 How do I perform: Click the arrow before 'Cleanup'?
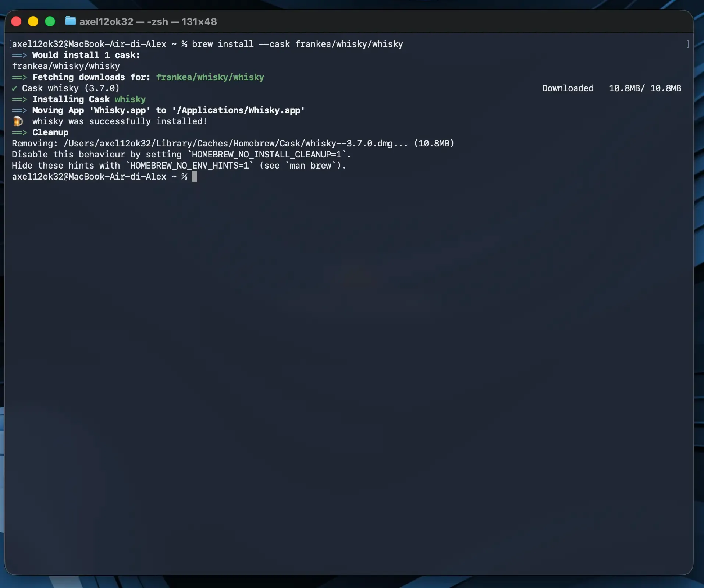(x=19, y=132)
